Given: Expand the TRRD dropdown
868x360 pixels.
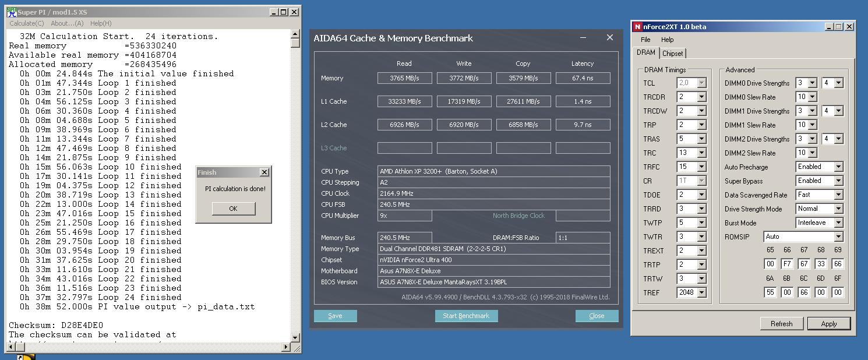Looking at the screenshot, I should pos(701,209).
